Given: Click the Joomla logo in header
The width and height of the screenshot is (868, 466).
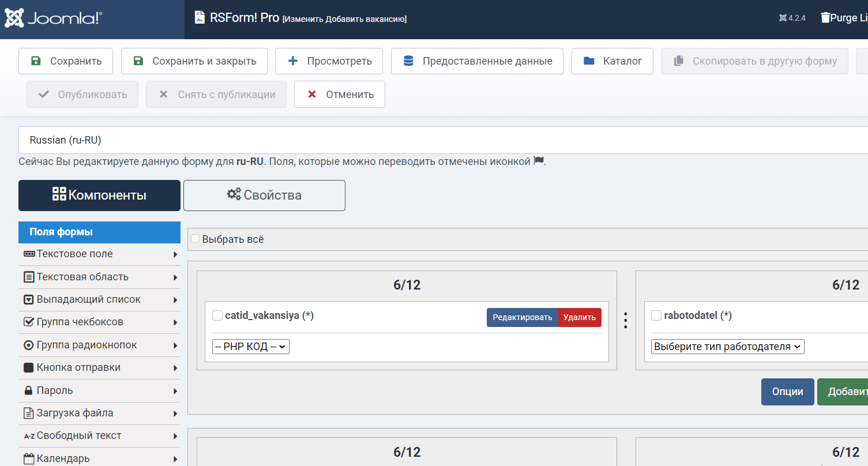Looking at the screenshot, I should coord(53,18).
